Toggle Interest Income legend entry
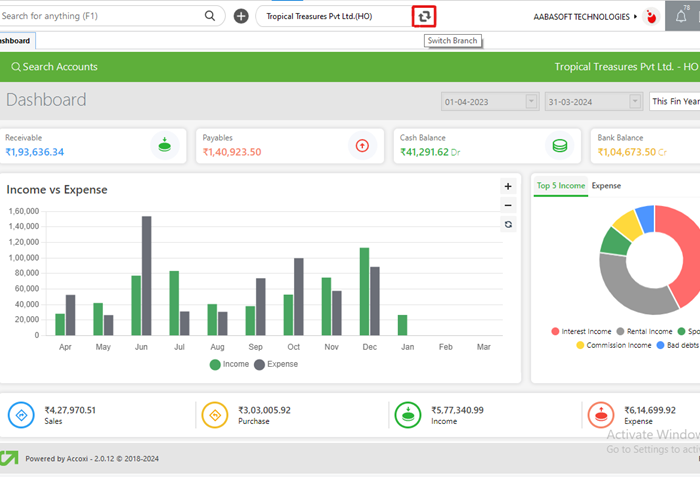The image size is (700, 477). (x=582, y=331)
